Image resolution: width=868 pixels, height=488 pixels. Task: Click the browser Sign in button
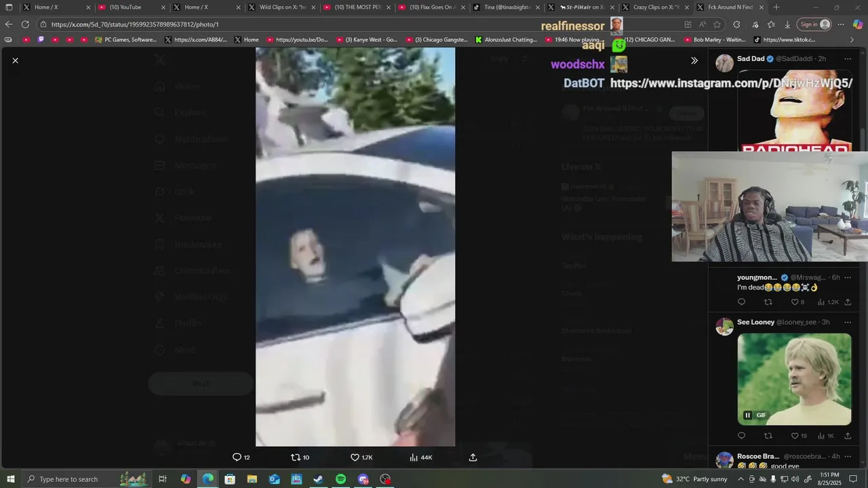814,24
